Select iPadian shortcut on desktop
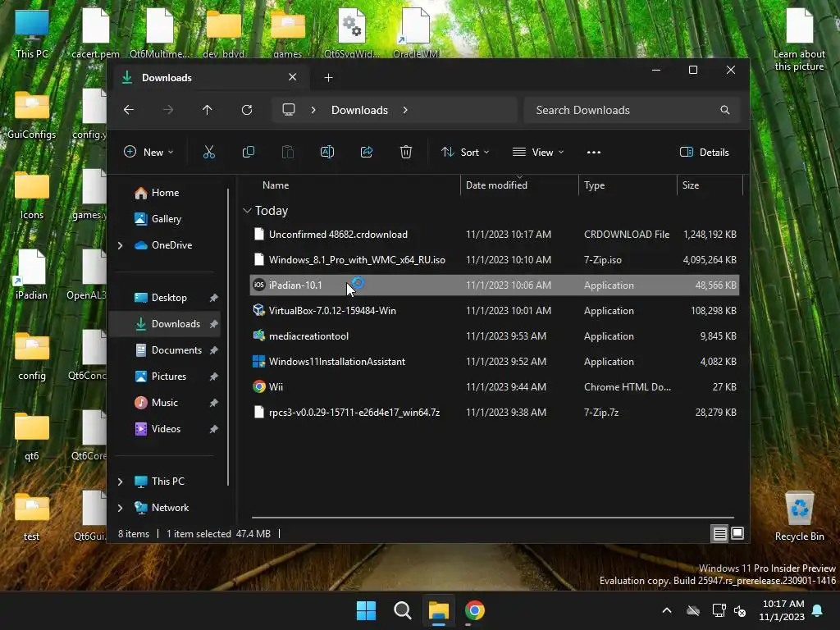 click(x=32, y=274)
